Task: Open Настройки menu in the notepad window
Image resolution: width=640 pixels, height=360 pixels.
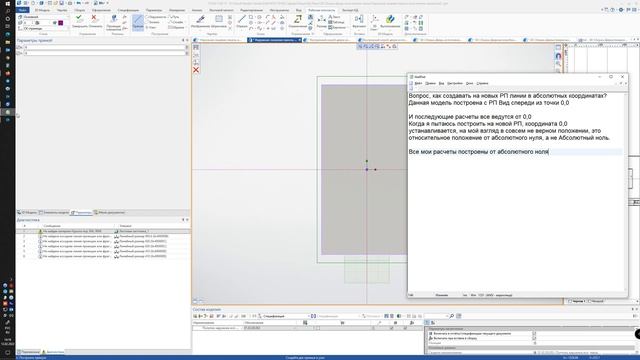Action: pyautogui.click(x=455, y=83)
